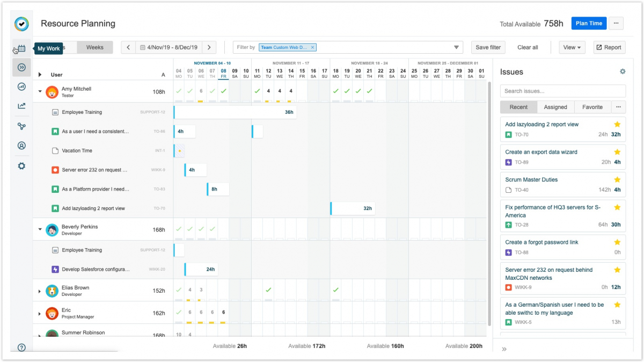644x362 pixels.
Task: Click the help question mark icon
Action: click(x=21, y=347)
